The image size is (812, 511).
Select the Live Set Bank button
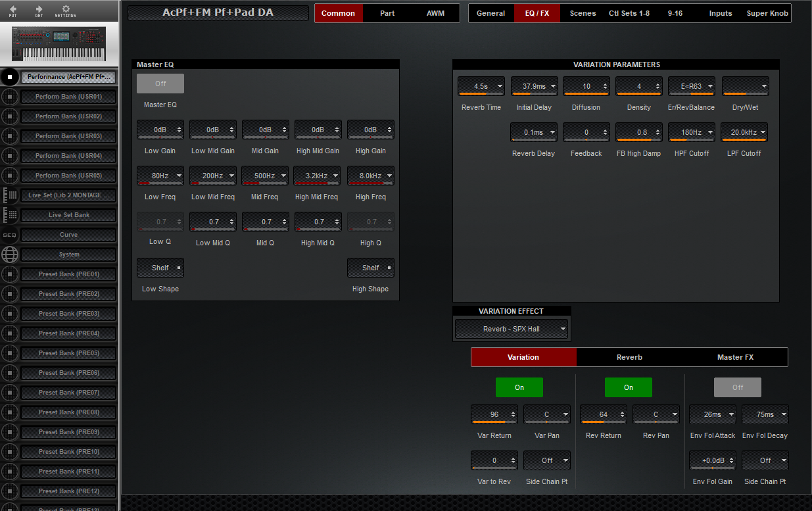(x=69, y=215)
